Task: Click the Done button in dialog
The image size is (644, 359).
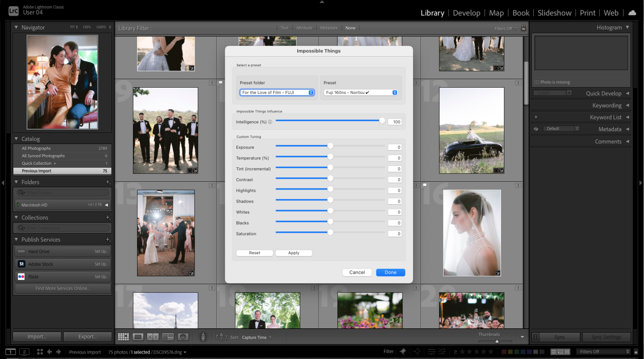Action: pyautogui.click(x=390, y=272)
